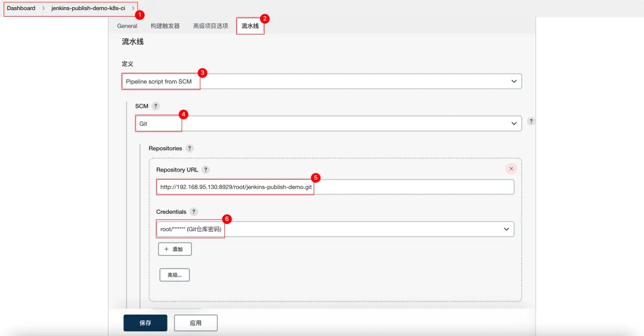
Task: Remove repository with red X button
Action: pyautogui.click(x=512, y=169)
